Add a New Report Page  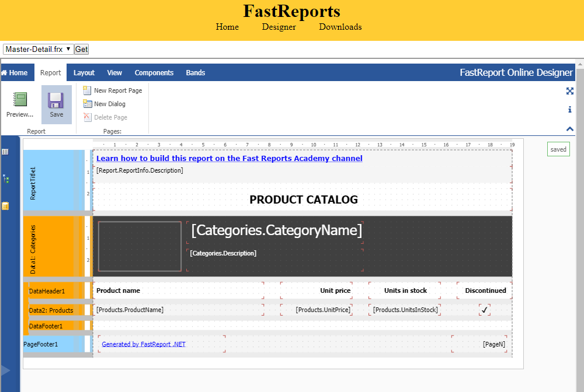pyautogui.click(x=113, y=90)
